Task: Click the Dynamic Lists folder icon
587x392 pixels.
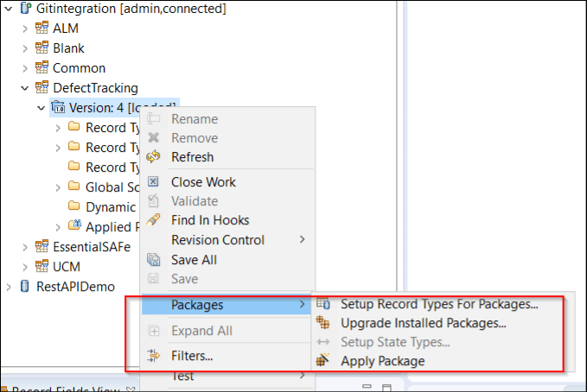Action: click(x=74, y=205)
